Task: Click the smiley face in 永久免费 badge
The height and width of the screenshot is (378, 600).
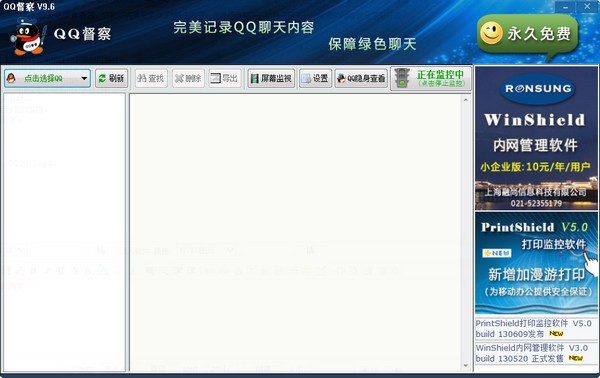Action: pyautogui.click(x=491, y=33)
